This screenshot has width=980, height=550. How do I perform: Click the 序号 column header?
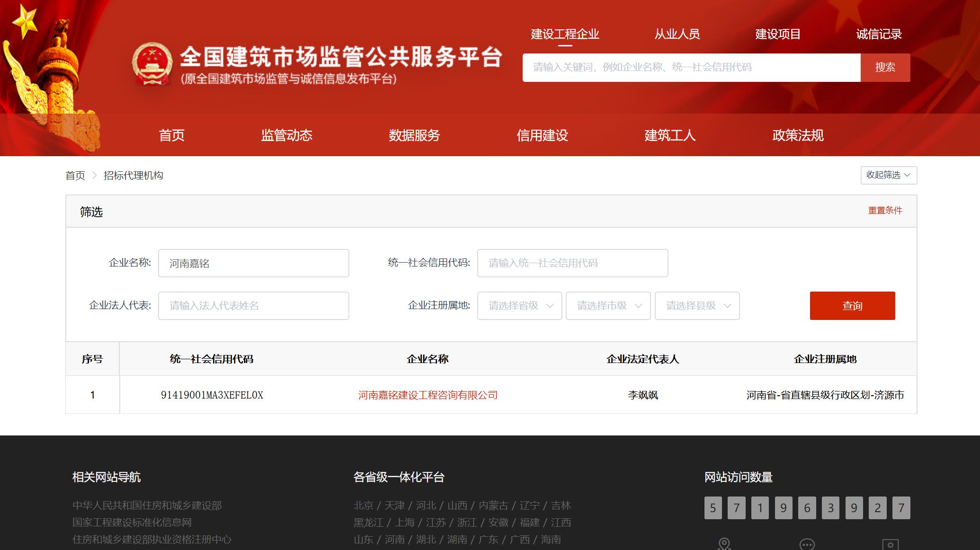(x=92, y=359)
